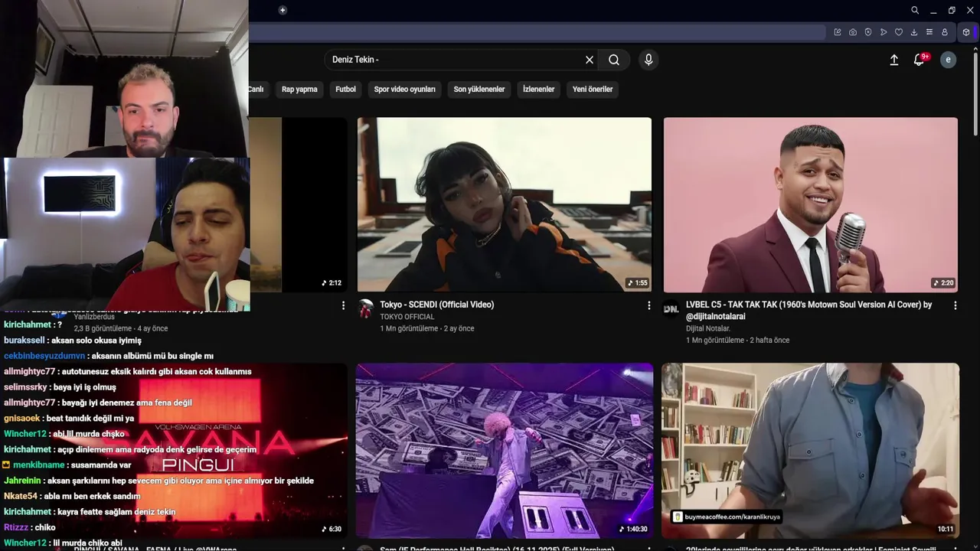Open the ad blocker shield icon

[868, 32]
